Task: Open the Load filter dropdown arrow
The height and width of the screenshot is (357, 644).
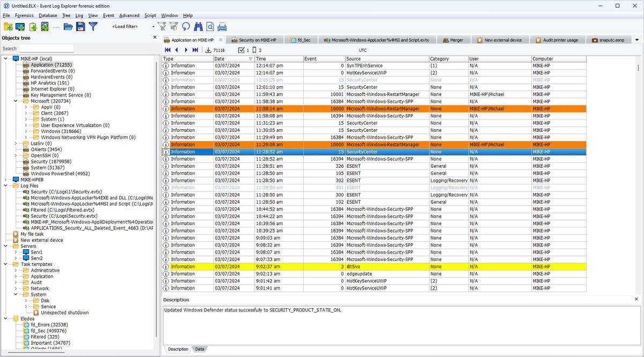Action: [153, 26]
